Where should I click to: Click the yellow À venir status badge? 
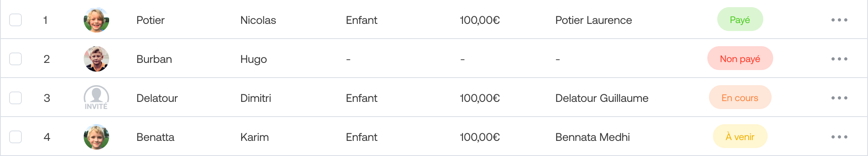[x=740, y=136]
